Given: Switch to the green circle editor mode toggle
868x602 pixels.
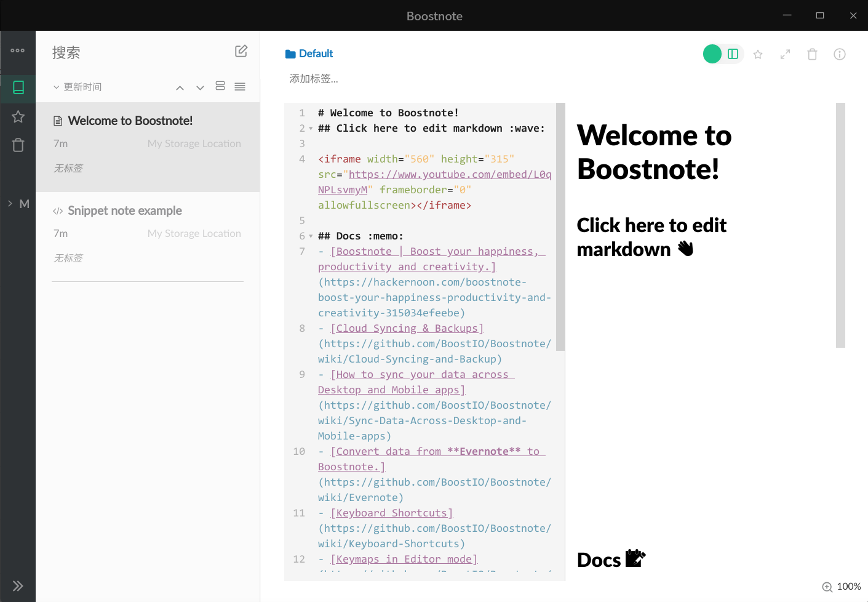Looking at the screenshot, I should click(712, 54).
